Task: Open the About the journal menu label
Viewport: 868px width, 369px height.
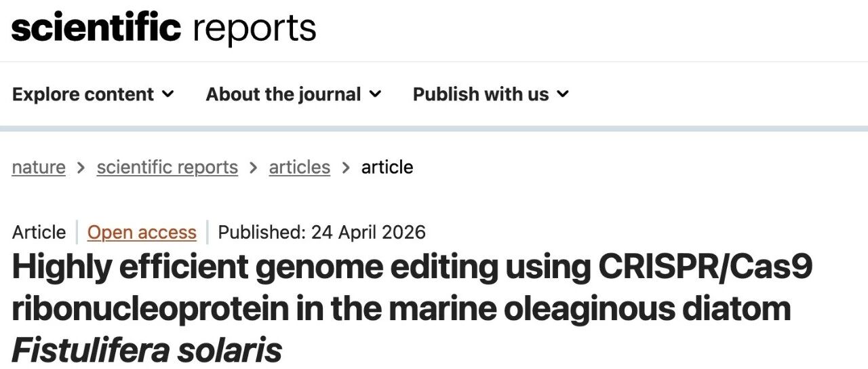Action: coord(283,94)
